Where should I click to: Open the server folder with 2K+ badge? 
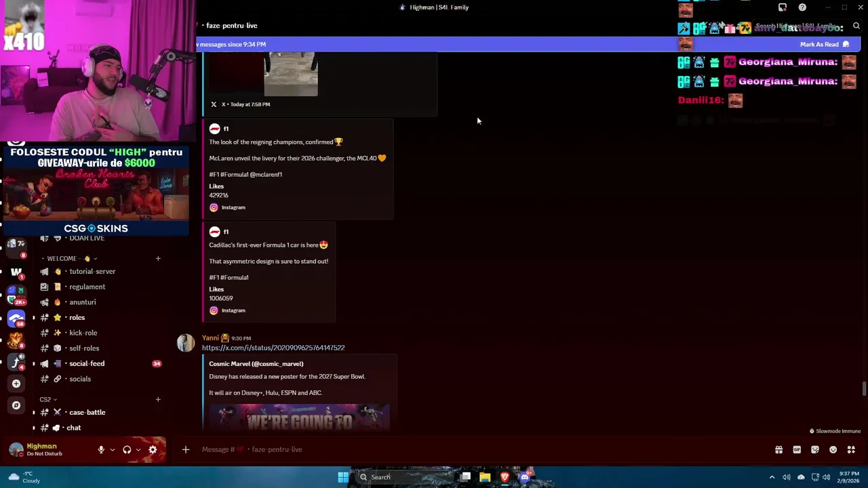click(16, 295)
